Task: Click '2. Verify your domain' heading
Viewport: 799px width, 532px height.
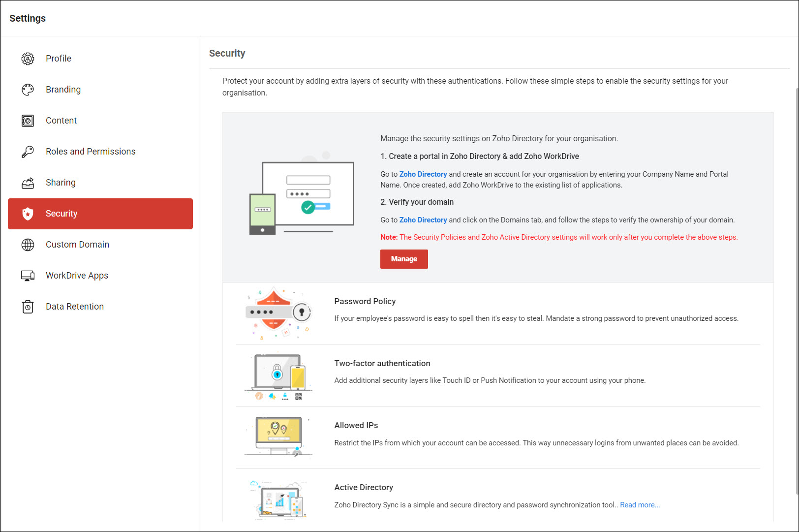Action: 417,202
